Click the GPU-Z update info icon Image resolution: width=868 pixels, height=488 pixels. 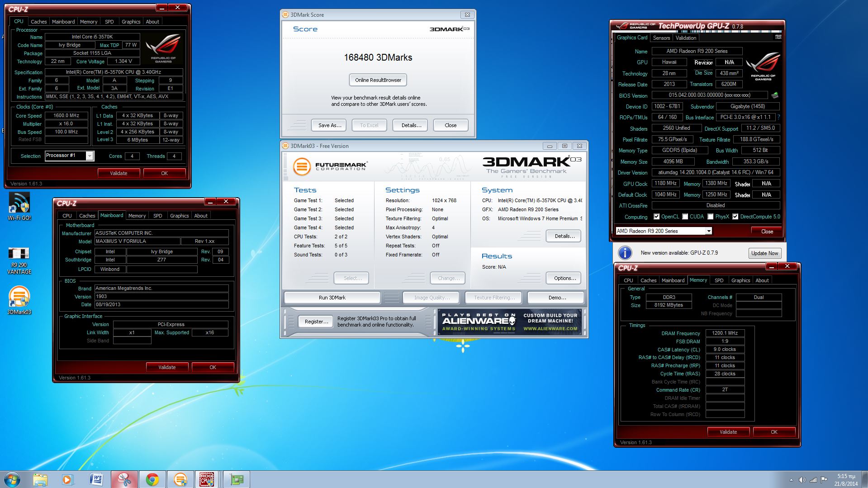click(625, 253)
